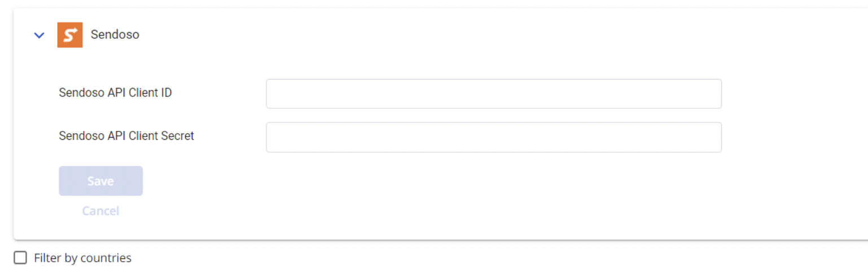Discard changes via the Cancel text
The width and height of the screenshot is (868, 273).
point(100,211)
